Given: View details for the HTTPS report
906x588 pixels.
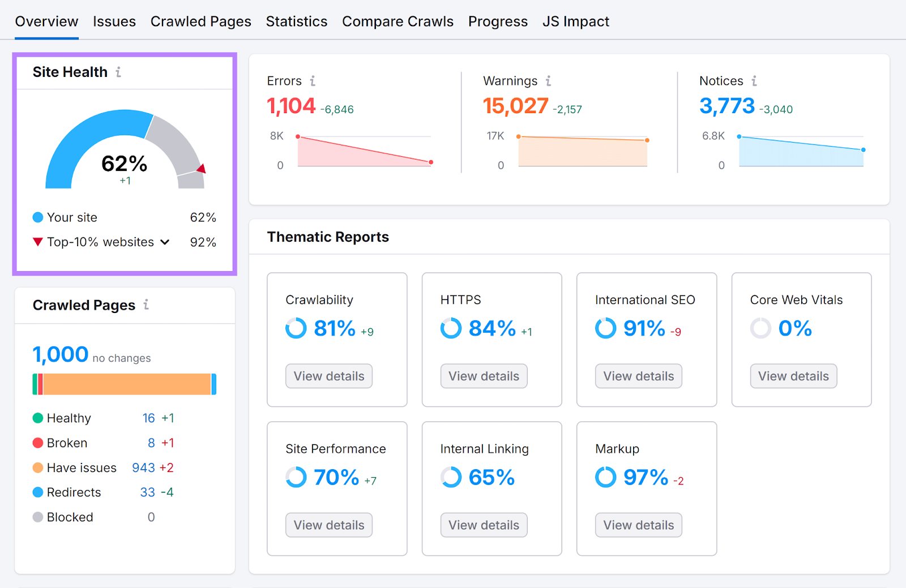Looking at the screenshot, I should (x=484, y=376).
